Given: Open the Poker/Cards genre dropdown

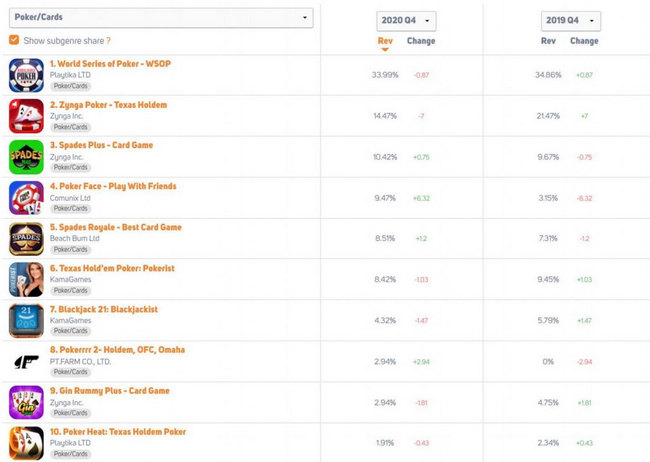Looking at the screenshot, I should (161, 17).
